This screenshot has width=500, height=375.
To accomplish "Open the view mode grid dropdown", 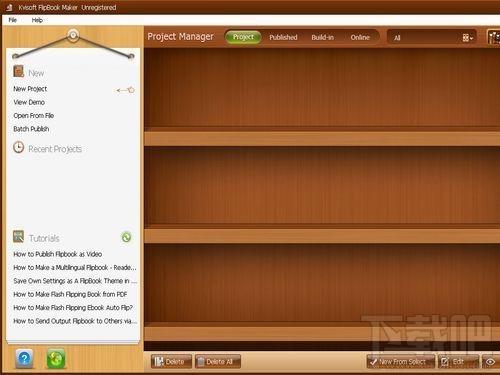I will (468, 38).
